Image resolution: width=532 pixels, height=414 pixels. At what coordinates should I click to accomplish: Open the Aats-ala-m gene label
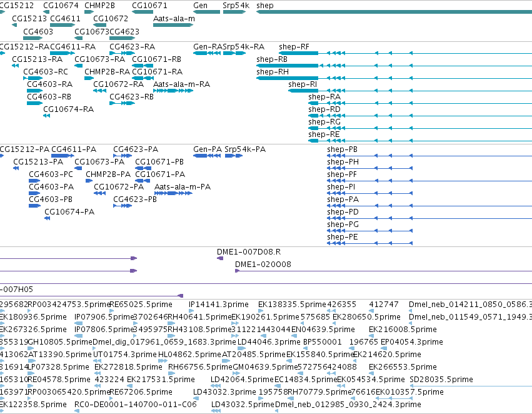click(174, 18)
